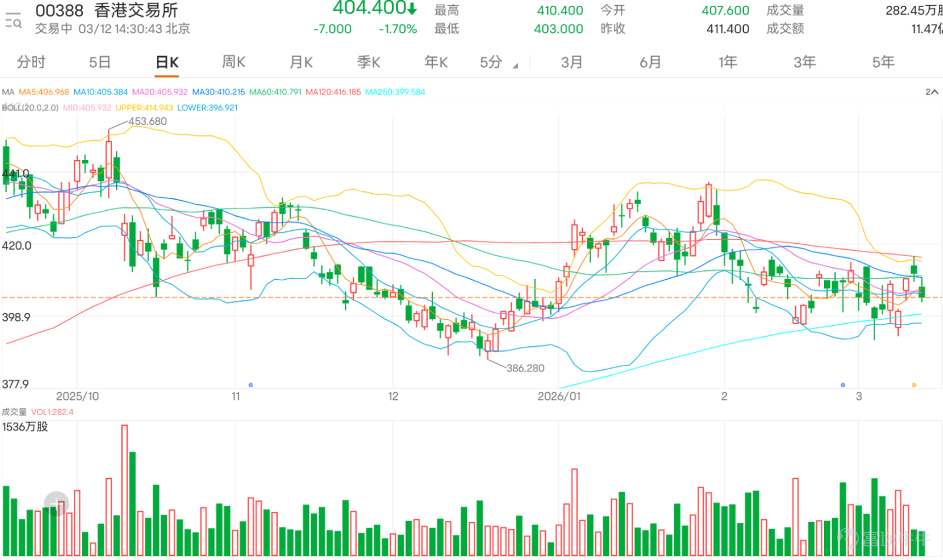Screen dimensions: 943x560
Task: Click the 2025/10 date axis label
Action: [77, 396]
